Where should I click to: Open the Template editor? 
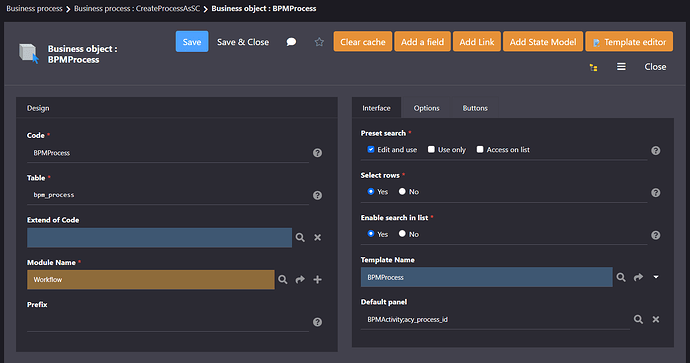pyautogui.click(x=629, y=42)
